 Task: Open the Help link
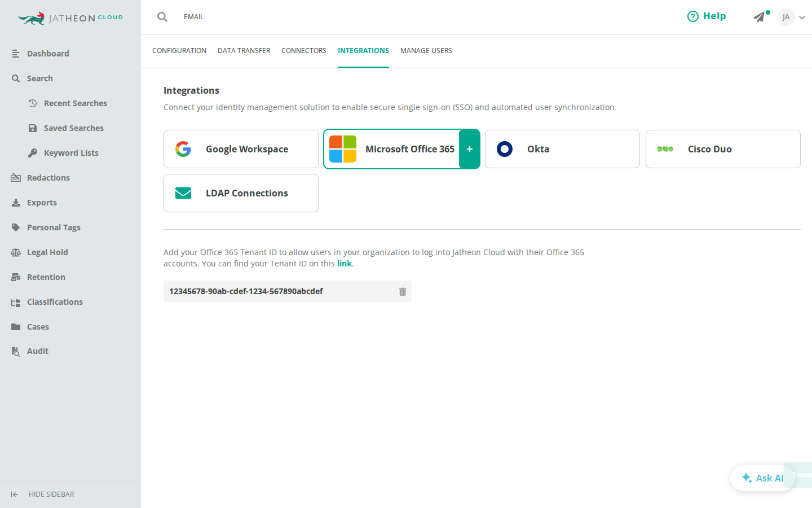tap(707, 16)
